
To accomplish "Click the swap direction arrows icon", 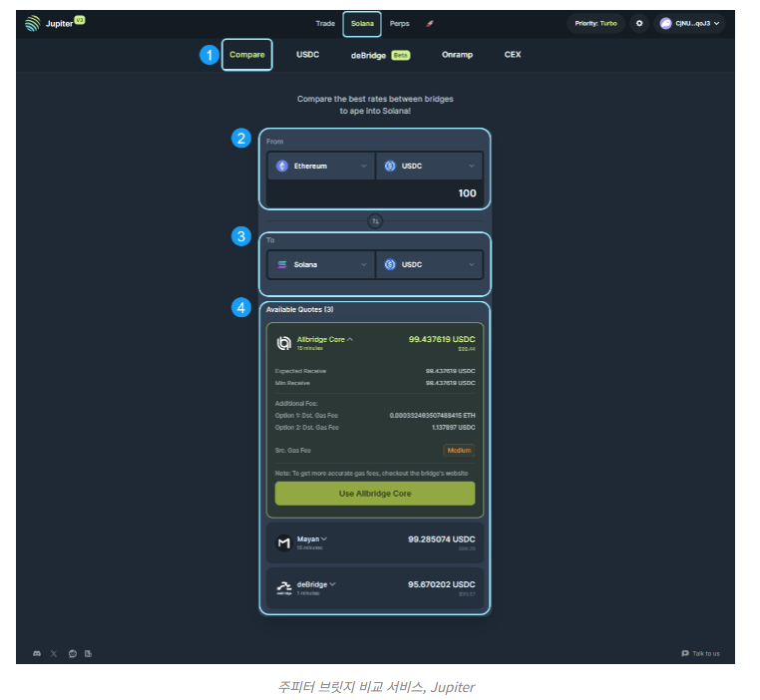I will pyautogui.click(x=375, y=221).
